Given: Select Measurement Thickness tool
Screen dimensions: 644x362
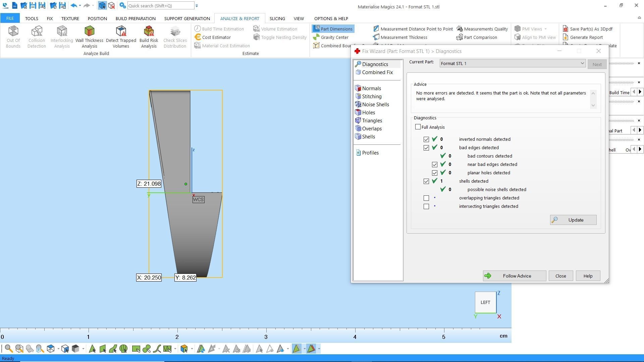Looking at the screenshot, I should tap(400, 37).
